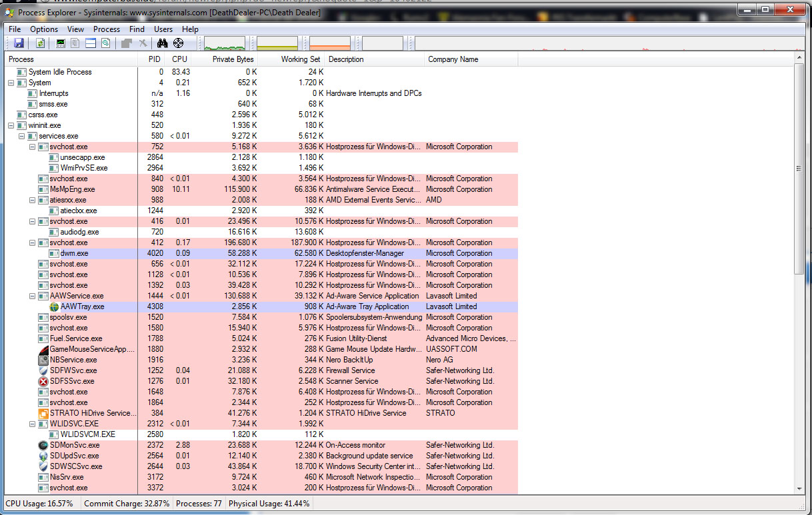Viewport: 812px width, 515px height.
Task: Open the System Information toolbar icon
Action: pyautogui.click(x=61, y=43)
